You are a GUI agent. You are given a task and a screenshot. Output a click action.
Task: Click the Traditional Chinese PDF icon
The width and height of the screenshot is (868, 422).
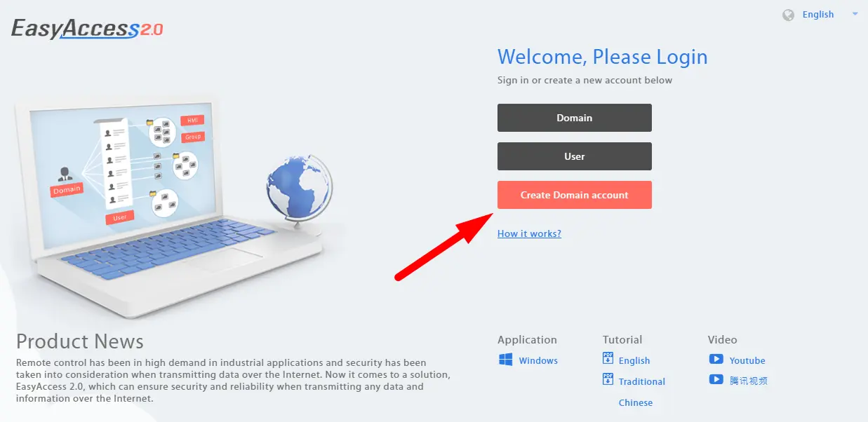(608, 380)
